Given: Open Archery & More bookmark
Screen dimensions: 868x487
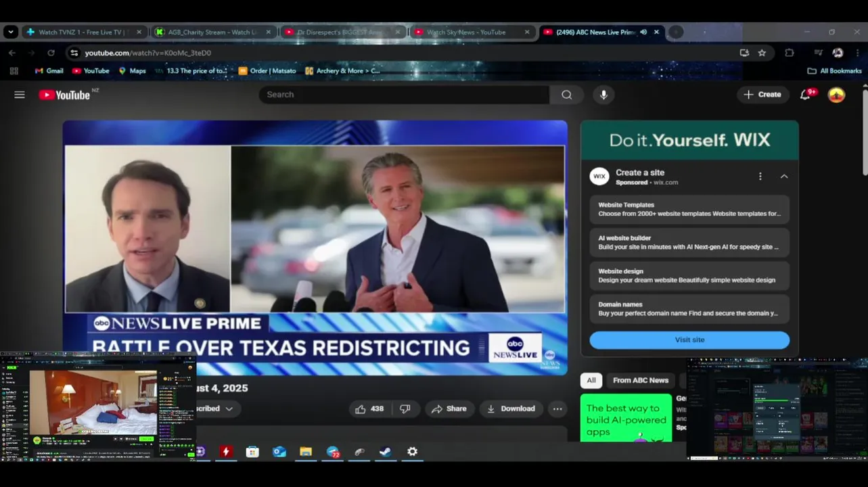Looking at the screenshot, I should pyautogui.click(x=342, y=70).
